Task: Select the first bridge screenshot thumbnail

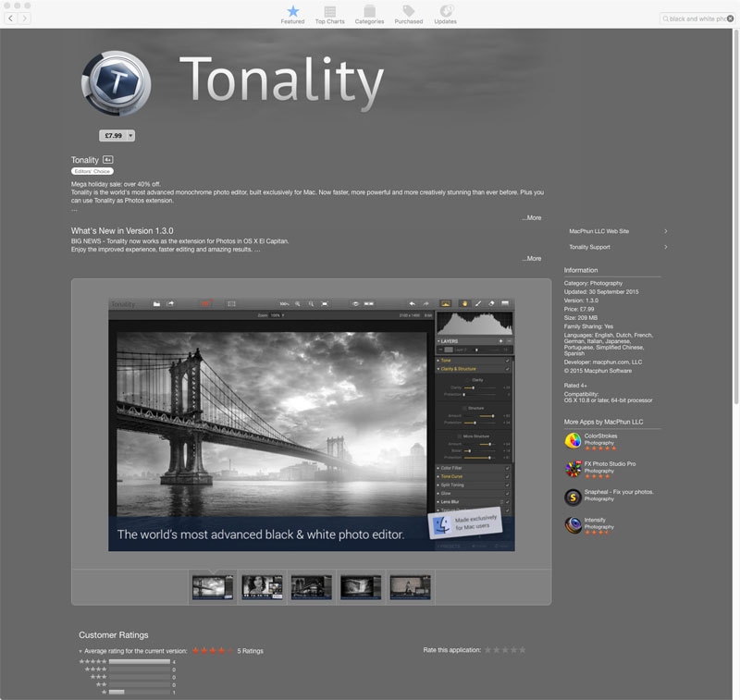Action: (213, 587)
